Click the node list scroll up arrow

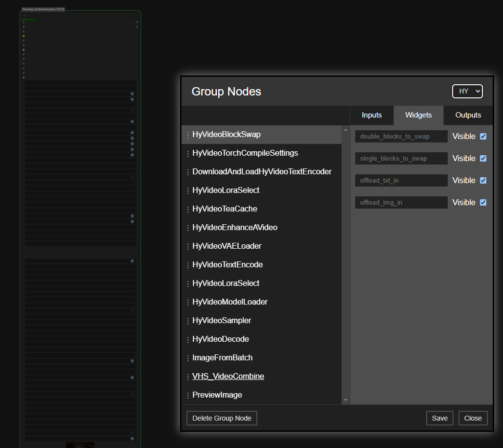coord(345,130)
